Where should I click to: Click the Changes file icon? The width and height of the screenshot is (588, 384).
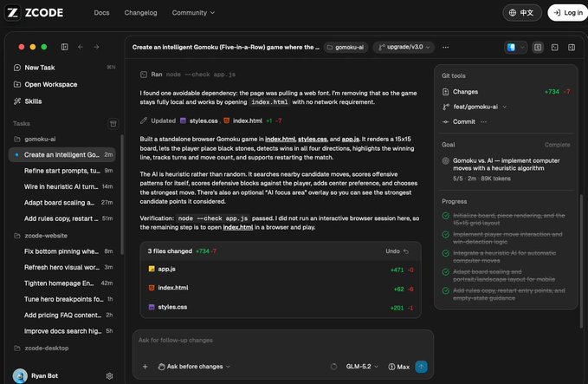[x=445, y=92]
